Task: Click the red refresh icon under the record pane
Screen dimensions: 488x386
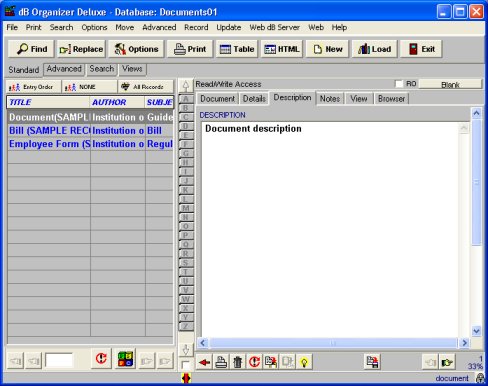Action: coord(254,362)
